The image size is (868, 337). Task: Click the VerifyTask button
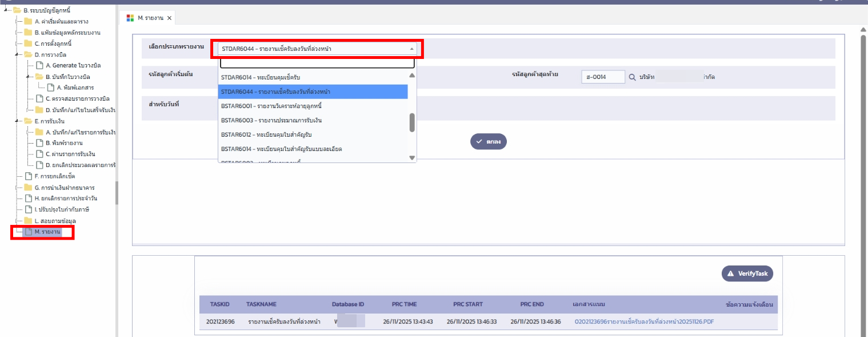pos(747,274)
